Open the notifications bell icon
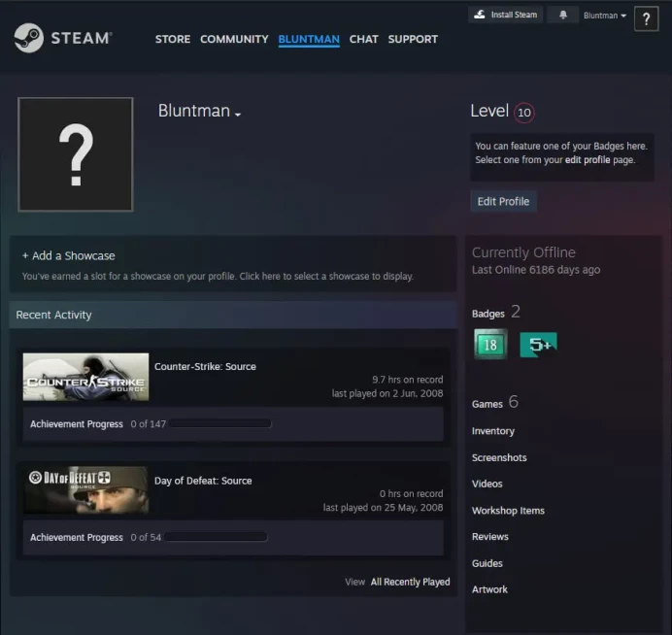The height and width of the screenshot is (635, 672). point(562,15)
